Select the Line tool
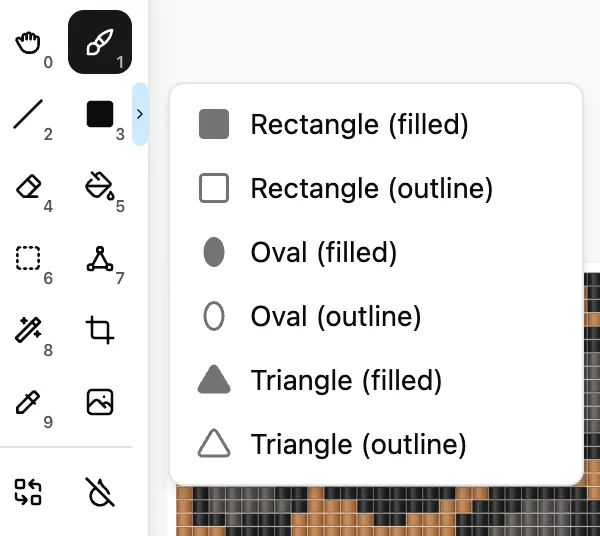600x536 pixels. pyautogui.click(x=28, y=114)
